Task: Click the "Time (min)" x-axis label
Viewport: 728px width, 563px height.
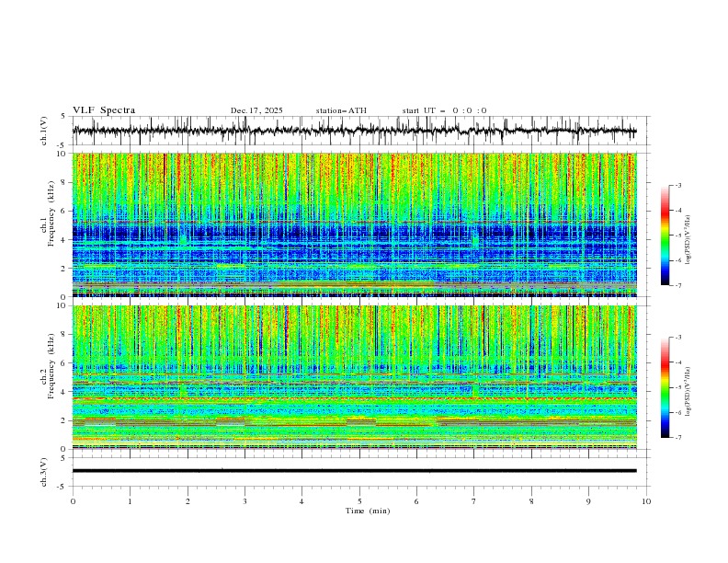Action: click(x=368, y=511)
